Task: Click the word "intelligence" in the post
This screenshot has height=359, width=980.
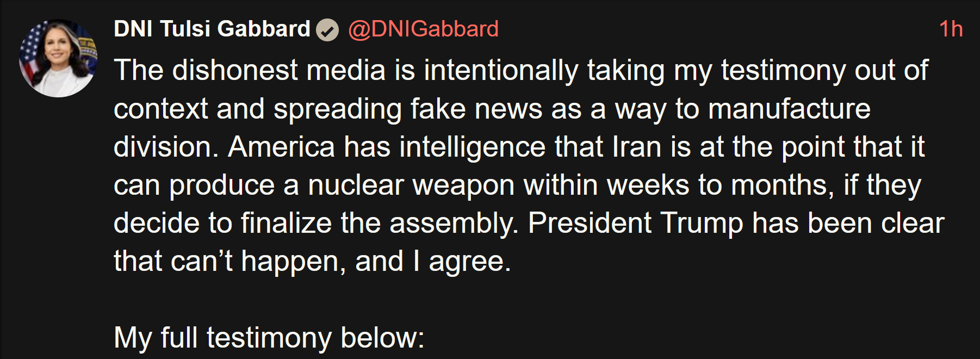Action: (472, 147)
